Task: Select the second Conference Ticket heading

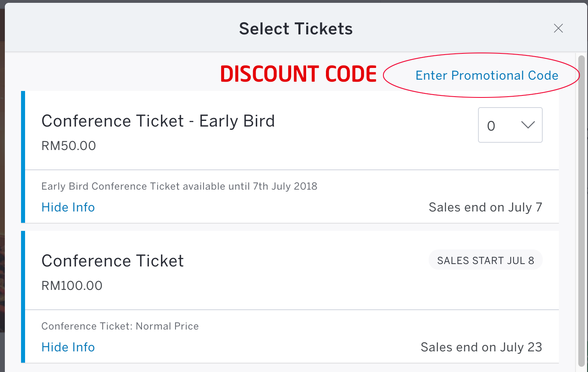Action: click(x=112, y=261)
